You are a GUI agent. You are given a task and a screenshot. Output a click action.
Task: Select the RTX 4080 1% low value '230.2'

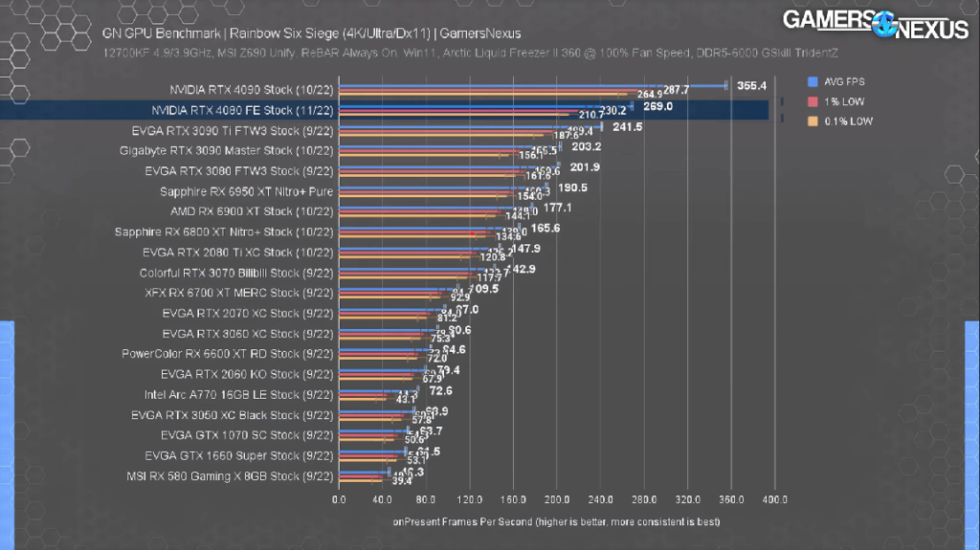[x=613, y=111]
